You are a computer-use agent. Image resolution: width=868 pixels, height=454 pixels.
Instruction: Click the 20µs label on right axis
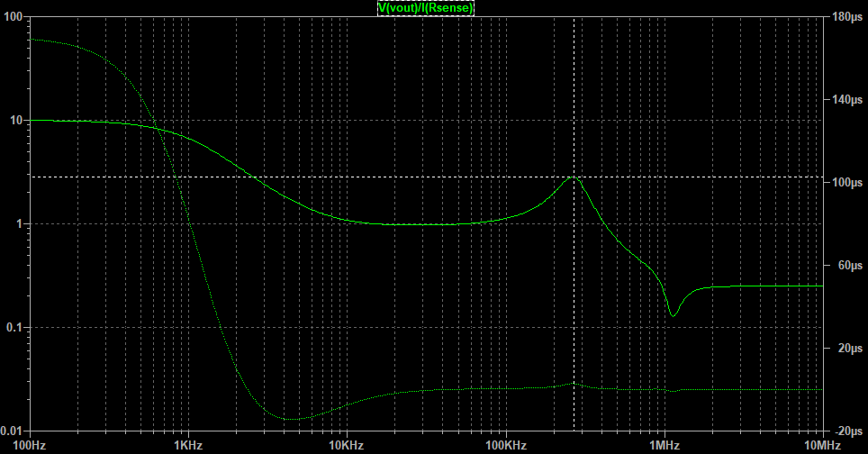[x=850, y=349]
